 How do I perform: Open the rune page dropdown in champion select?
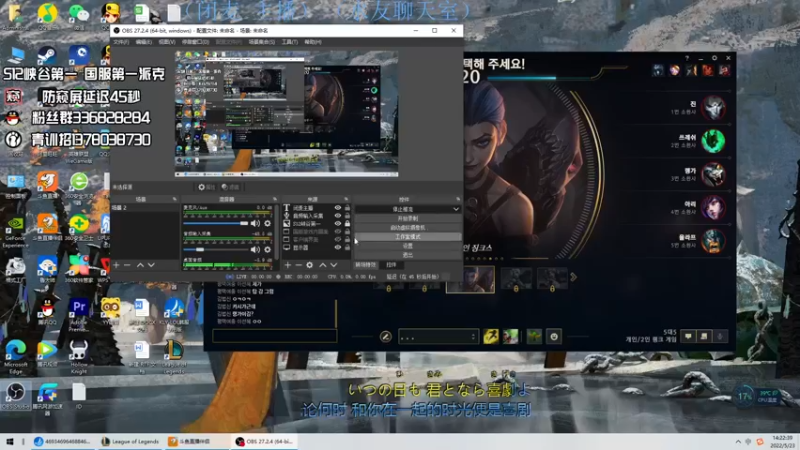pos(438,337)
